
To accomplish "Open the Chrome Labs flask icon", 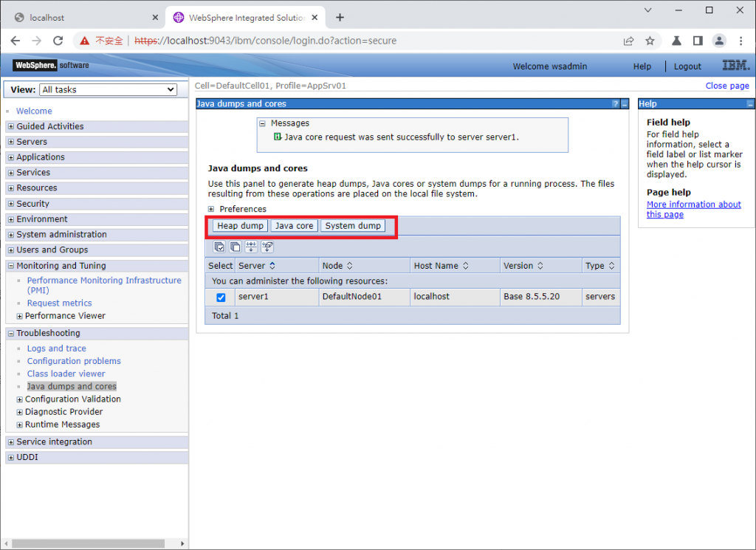I will click(676, 41).
